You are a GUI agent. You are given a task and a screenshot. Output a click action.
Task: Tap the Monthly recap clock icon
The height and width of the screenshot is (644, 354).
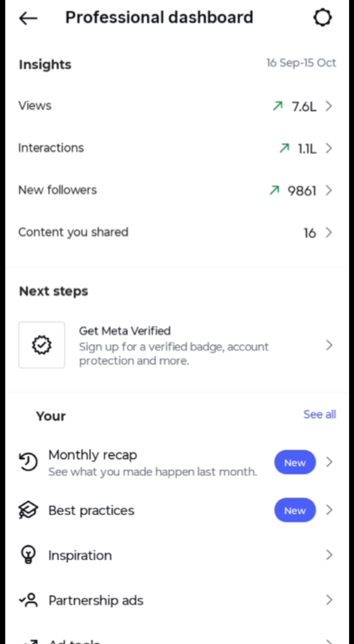pyautogui.click(x=28, y=462)
